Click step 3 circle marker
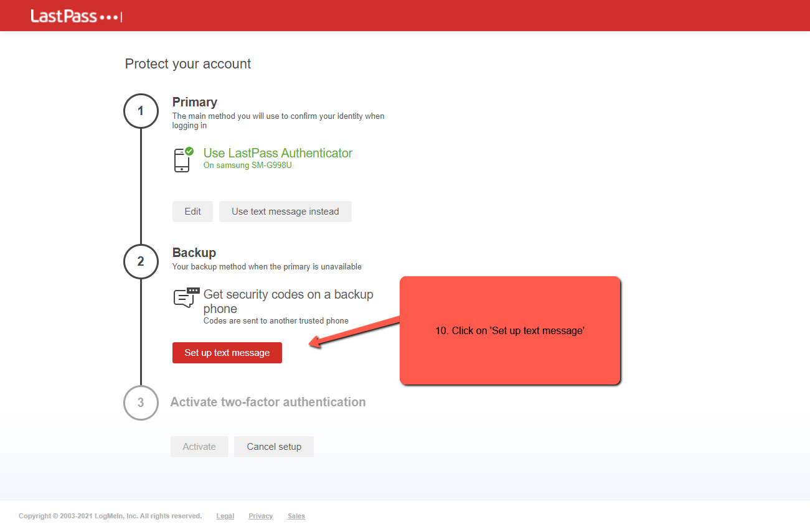Image resolution: width=810 pixels, height=532 pixels. [x=141, y=403]
